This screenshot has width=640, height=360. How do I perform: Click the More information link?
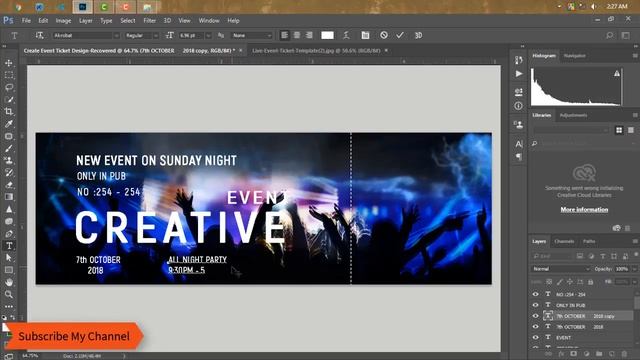pos(584,209)
